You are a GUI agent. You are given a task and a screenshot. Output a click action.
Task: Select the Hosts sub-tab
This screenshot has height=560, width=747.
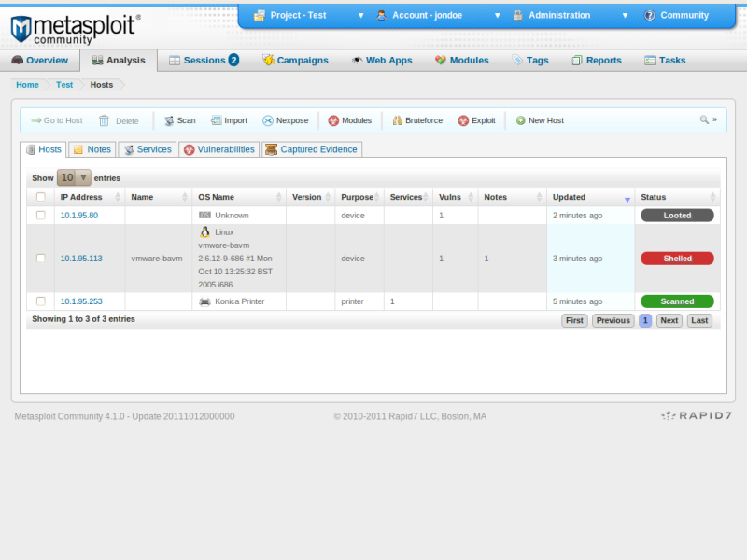pyautogui.click(x=44, y=149)
